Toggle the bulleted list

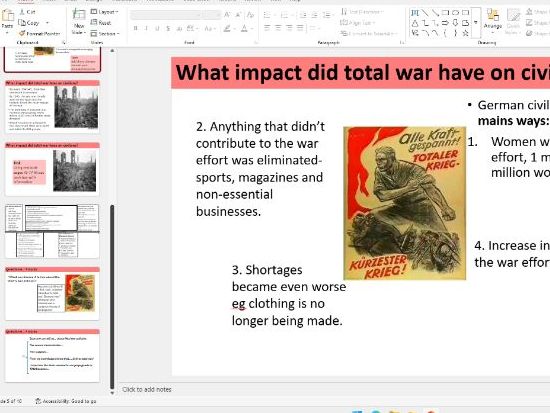tap(267, 15)
